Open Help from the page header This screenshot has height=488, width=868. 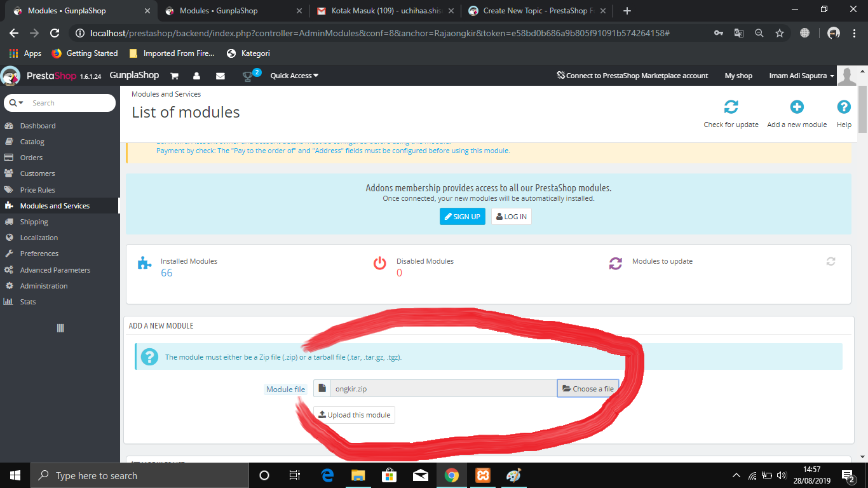tap(843, 107)
